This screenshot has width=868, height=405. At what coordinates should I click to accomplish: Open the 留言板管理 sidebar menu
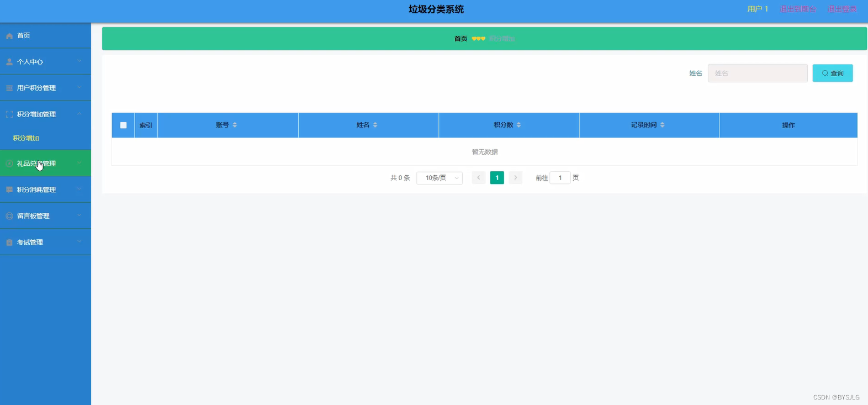coord(45,216)
